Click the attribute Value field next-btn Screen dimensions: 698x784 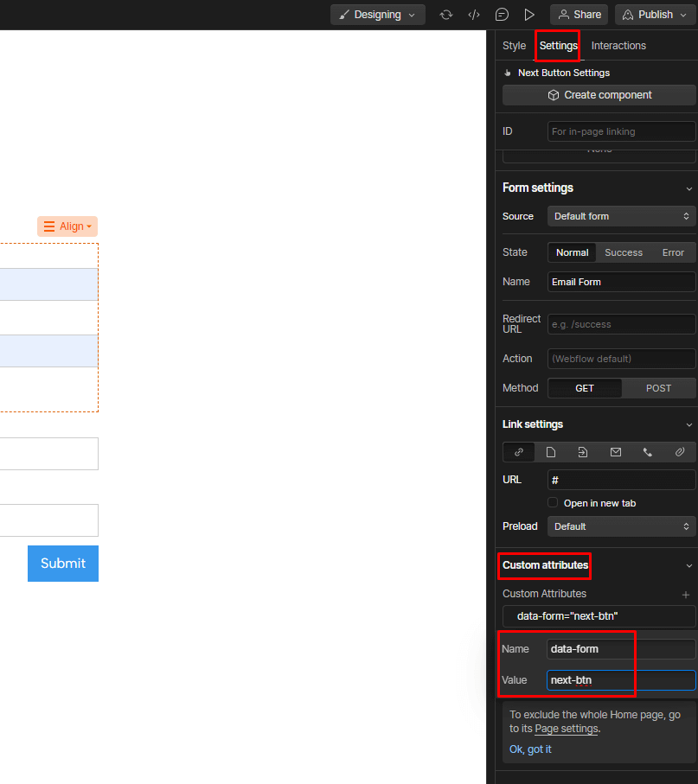click(x=621, y=680)
